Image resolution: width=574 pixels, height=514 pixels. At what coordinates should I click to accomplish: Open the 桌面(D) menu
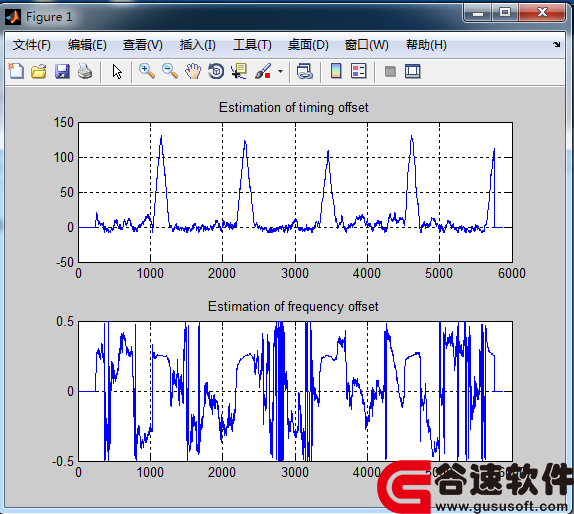click(x=308, y=45)
